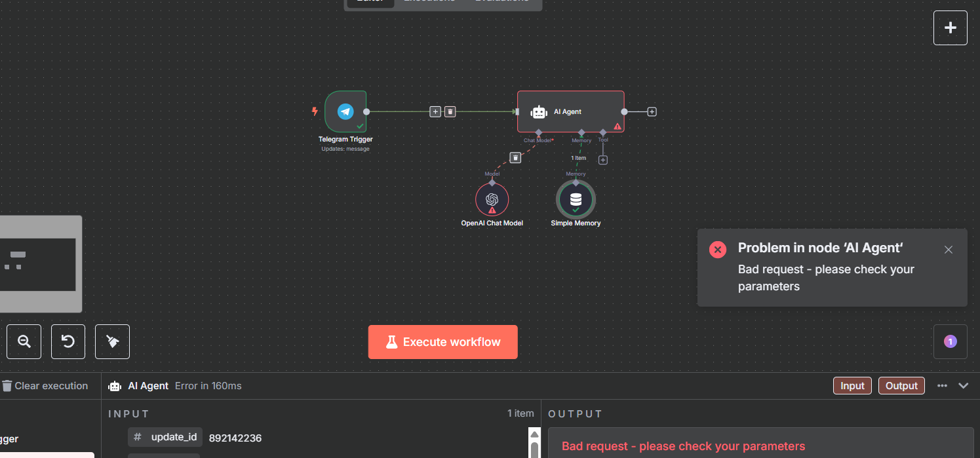This screenshot has width=980, height=458.
Task: Delete the Telegram Trigger to AI Agent connection
Action: pyautogui.click(x=450, y=111)
